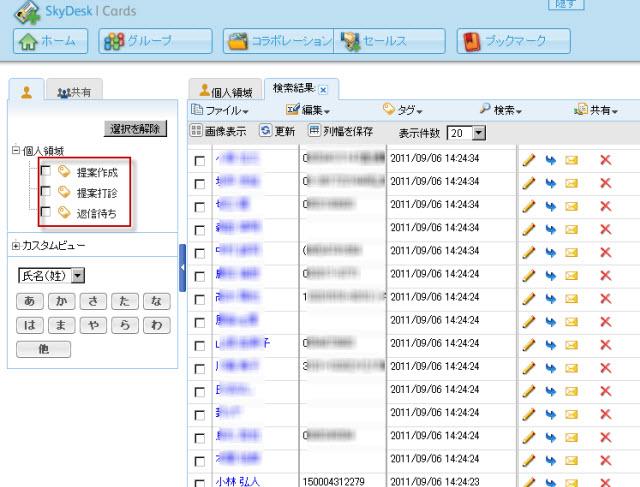Click the SkyDesk Cards logo
The image size is (640, 487).
(75, 11)
